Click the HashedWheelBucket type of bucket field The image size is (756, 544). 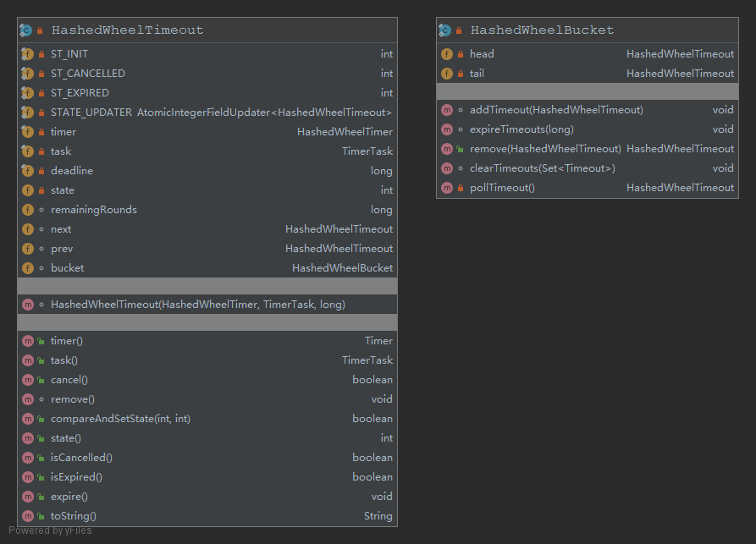coord(342,268)
